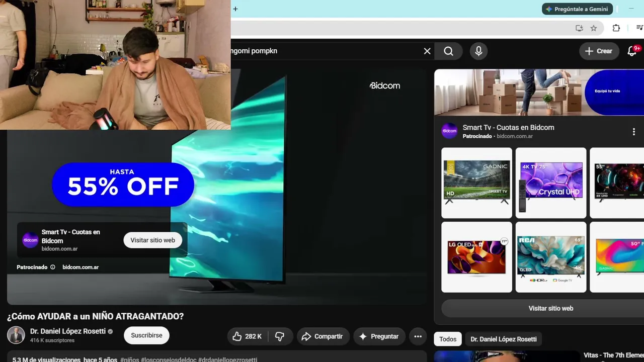Select the 55" TV product thumbnail
Viewport: 644px width, 362px height.
(617, 183)
